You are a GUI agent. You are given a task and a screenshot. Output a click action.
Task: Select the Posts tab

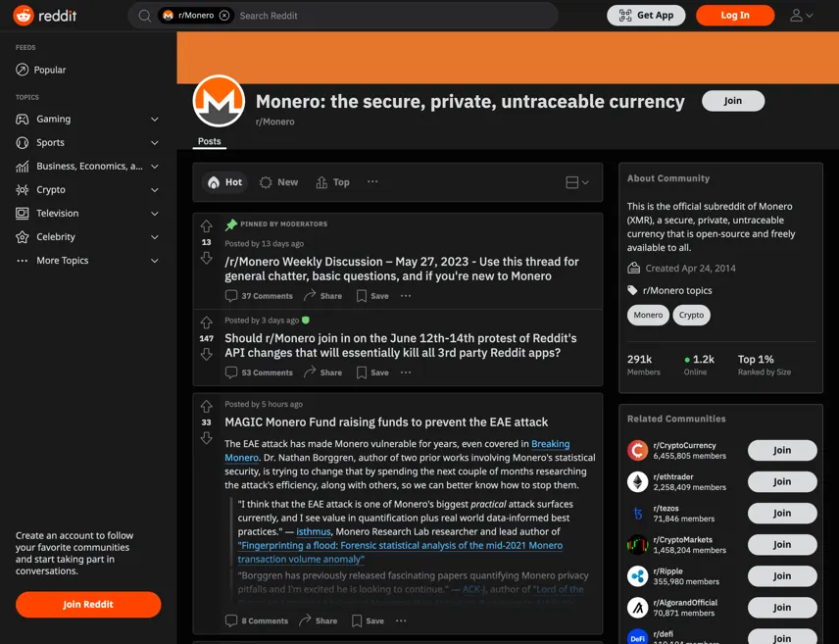(x=209, y=141)
